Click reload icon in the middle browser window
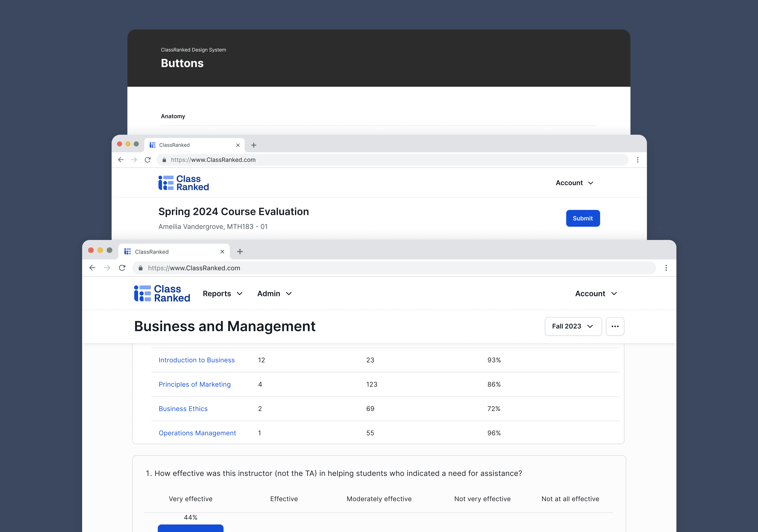The height and width of the screenshot is (532, 758). 148,160
